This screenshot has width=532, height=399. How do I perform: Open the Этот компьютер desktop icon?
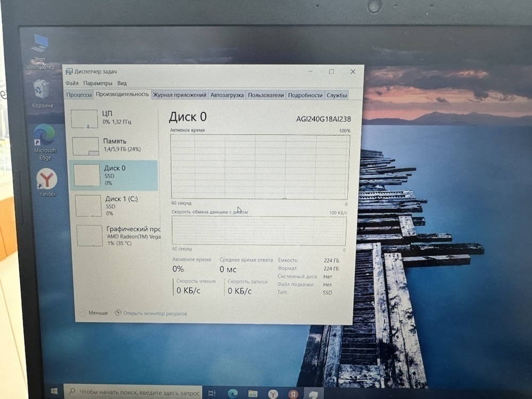click(41, 52)
